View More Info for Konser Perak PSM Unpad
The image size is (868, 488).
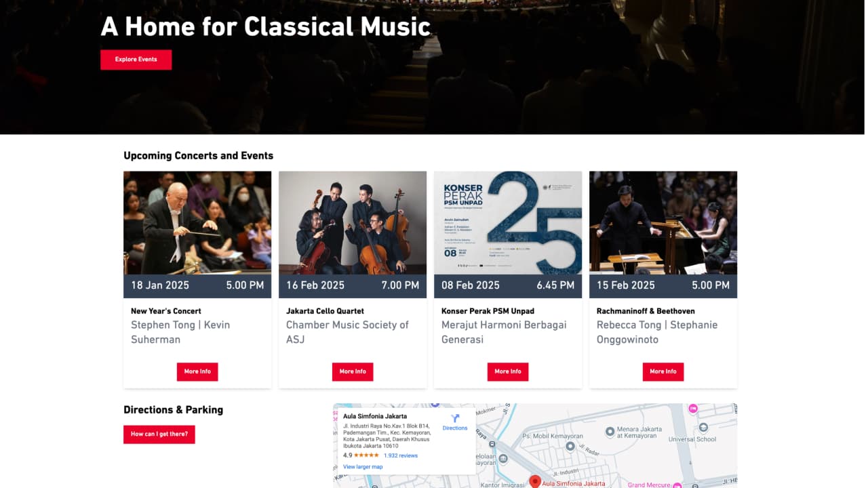click(508, 371)
